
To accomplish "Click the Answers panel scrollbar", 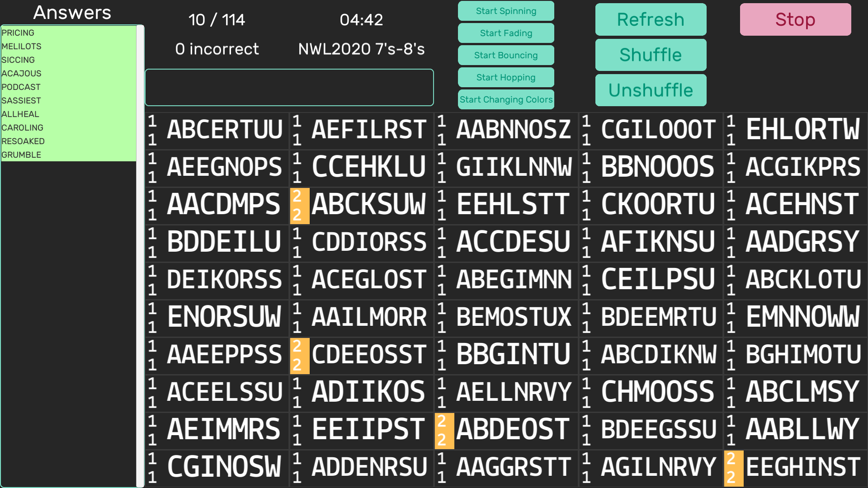I will click(x=140, y=255).
